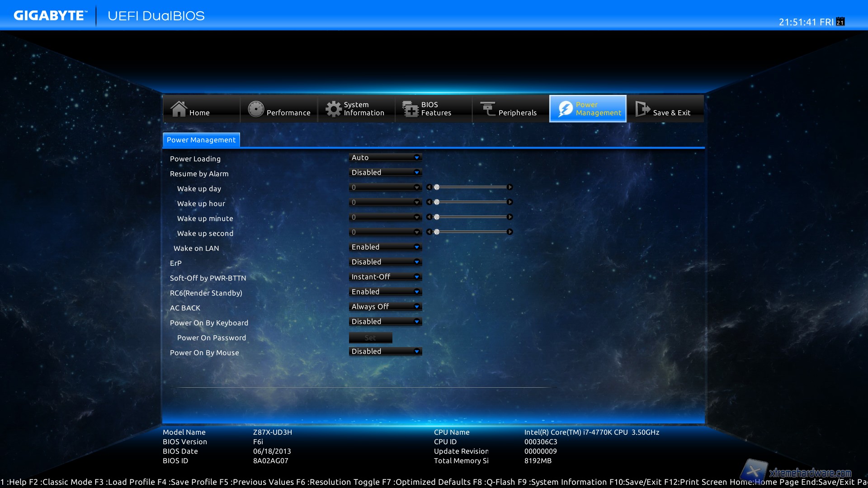
Task: Open the Power Loading Auto dropdown
Action: pos(385,157)
